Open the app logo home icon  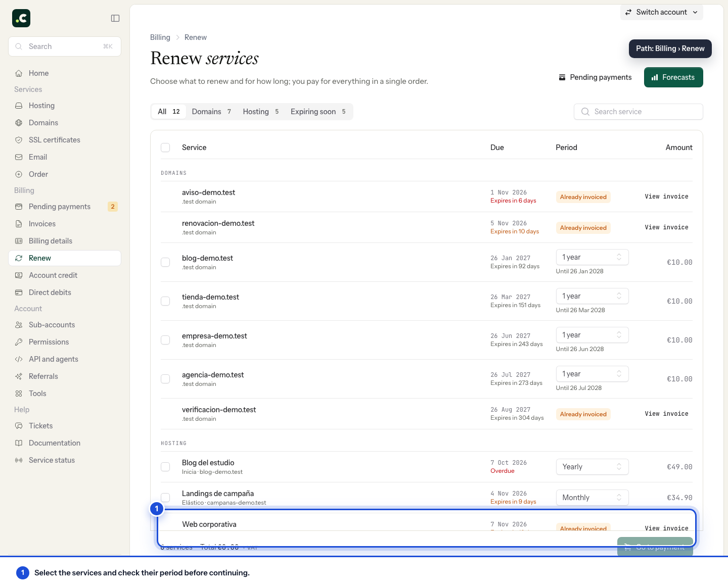click(x=21, y=18)
